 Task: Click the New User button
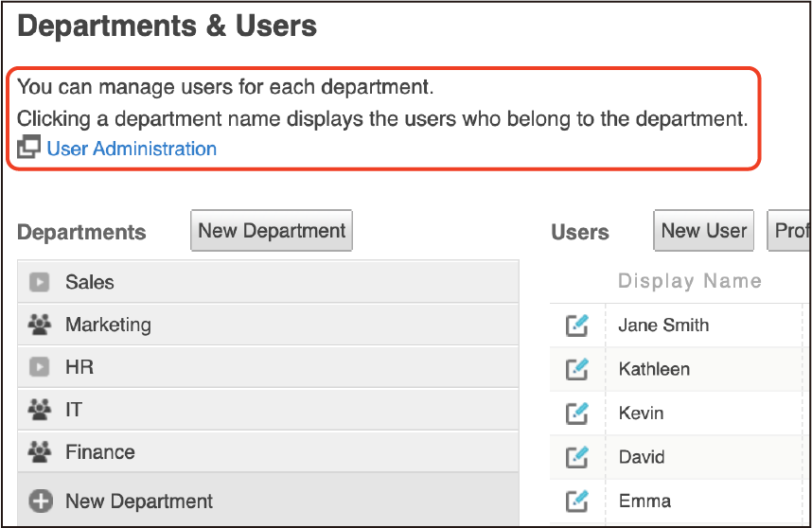click(x=703, y=231)
